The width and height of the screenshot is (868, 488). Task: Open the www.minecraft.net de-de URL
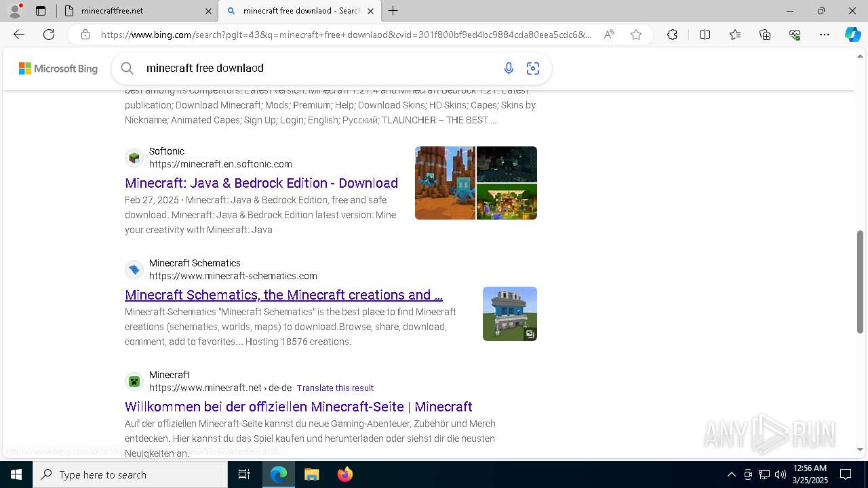point(220,388)
